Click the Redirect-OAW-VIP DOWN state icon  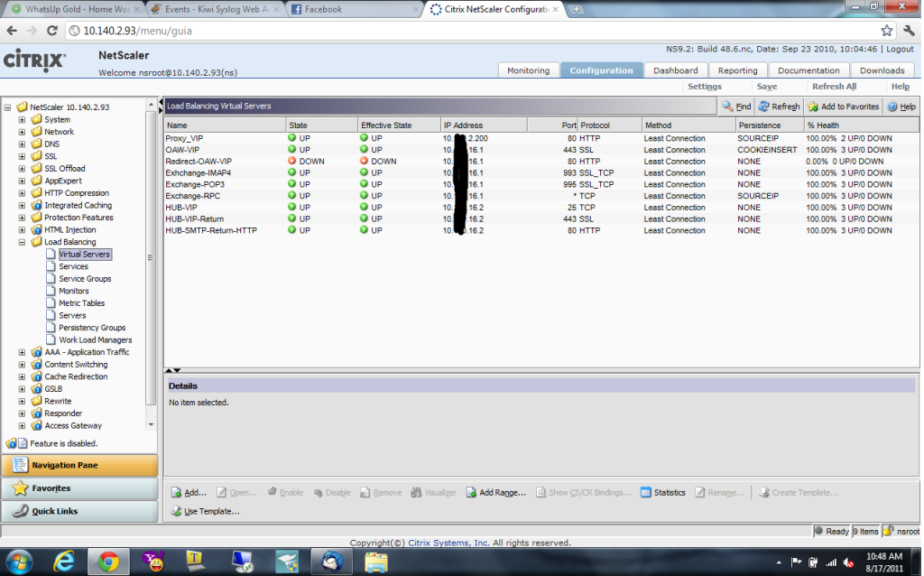coord(291,161)
